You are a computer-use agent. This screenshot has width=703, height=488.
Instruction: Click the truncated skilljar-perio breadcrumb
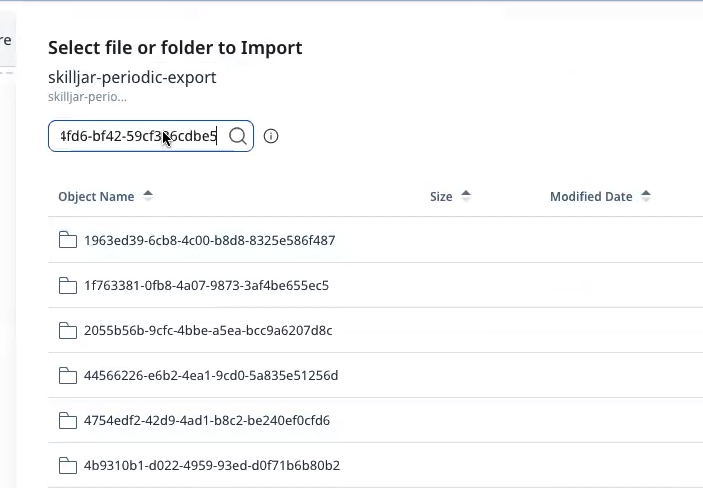coord(87,97)
